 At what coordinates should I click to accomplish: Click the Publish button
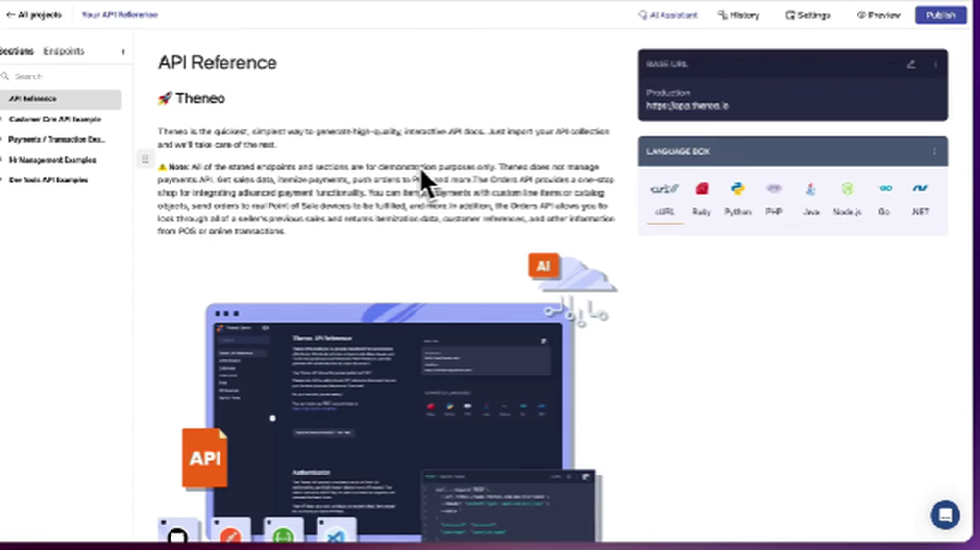point(941,15)
